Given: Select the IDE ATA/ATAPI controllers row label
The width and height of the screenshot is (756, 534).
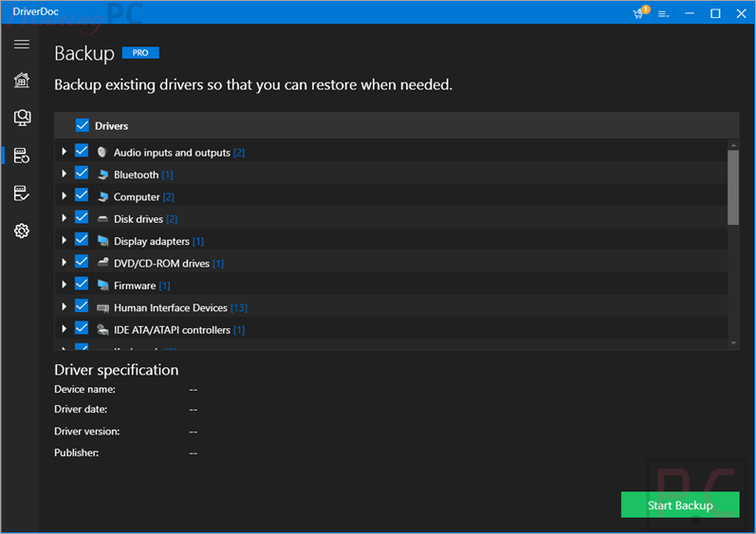Looking at the screenshot, I should pos(172,330).
